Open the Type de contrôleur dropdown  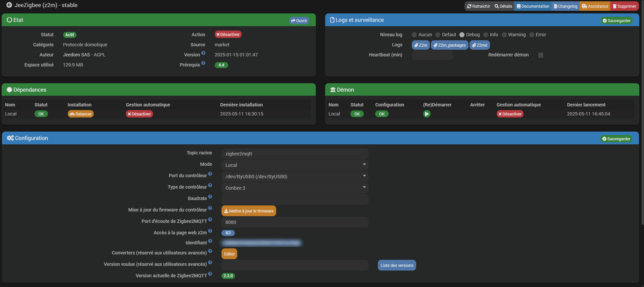(295, 188)
